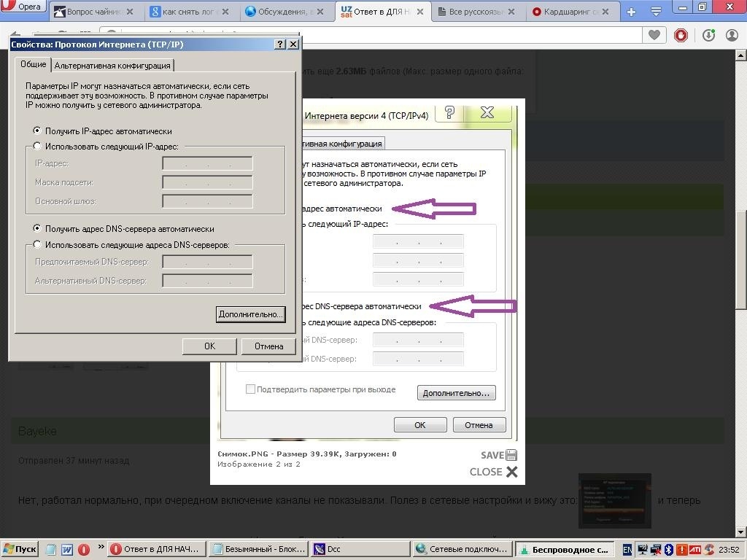Click the 'Альтернативный DNS-сервер' input field
Screen dimensions: 747x560
[207, 281]
